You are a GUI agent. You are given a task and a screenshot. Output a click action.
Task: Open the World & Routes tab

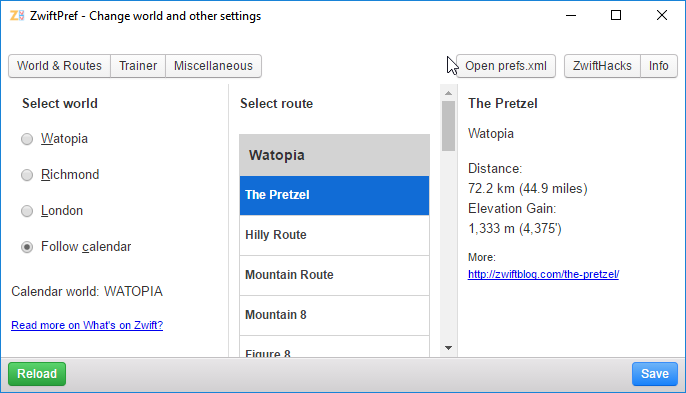(x=60, y=66)
